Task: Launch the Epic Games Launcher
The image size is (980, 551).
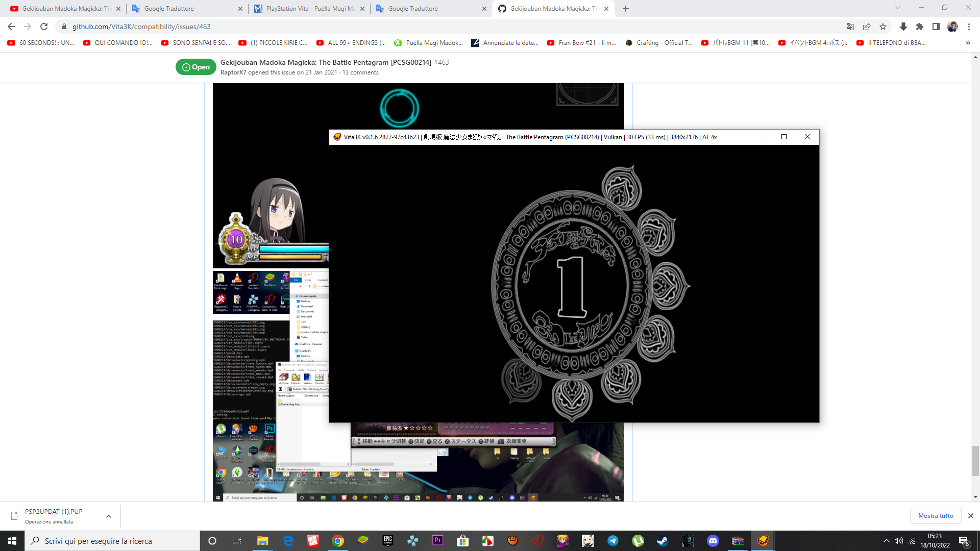Action: coord(387,541)
